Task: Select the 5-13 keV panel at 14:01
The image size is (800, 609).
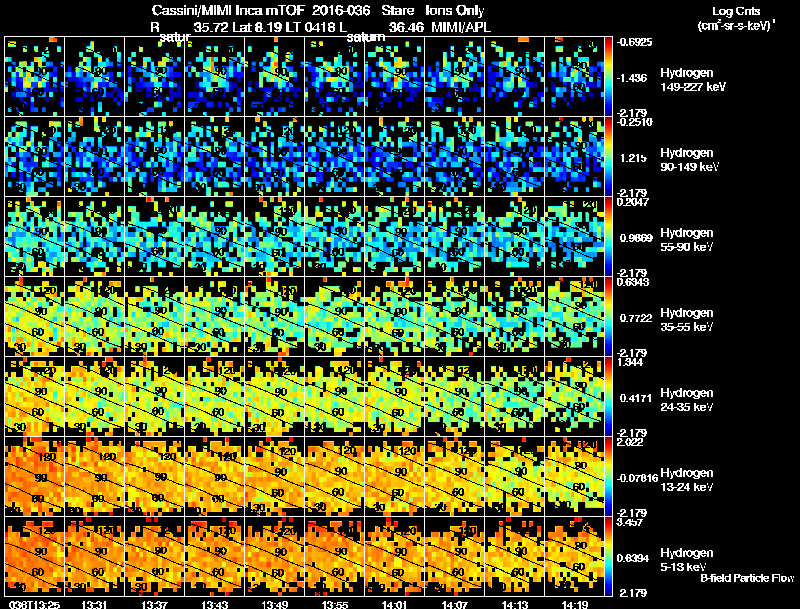Action: coord(395,556)
